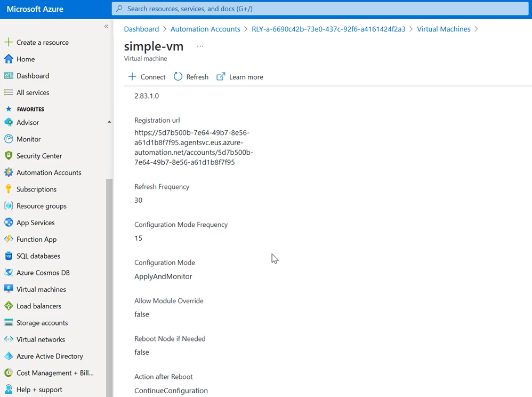Click the Advisor cloud icon
Screen dimensions: 532x397
point(9,122)
